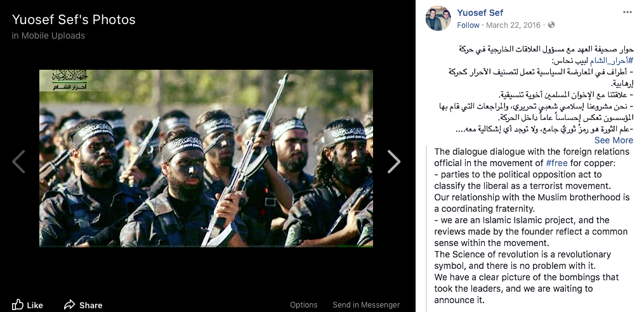Click the Like thumbs-up icon
This screenshot has width=644, height=312.
18,304
